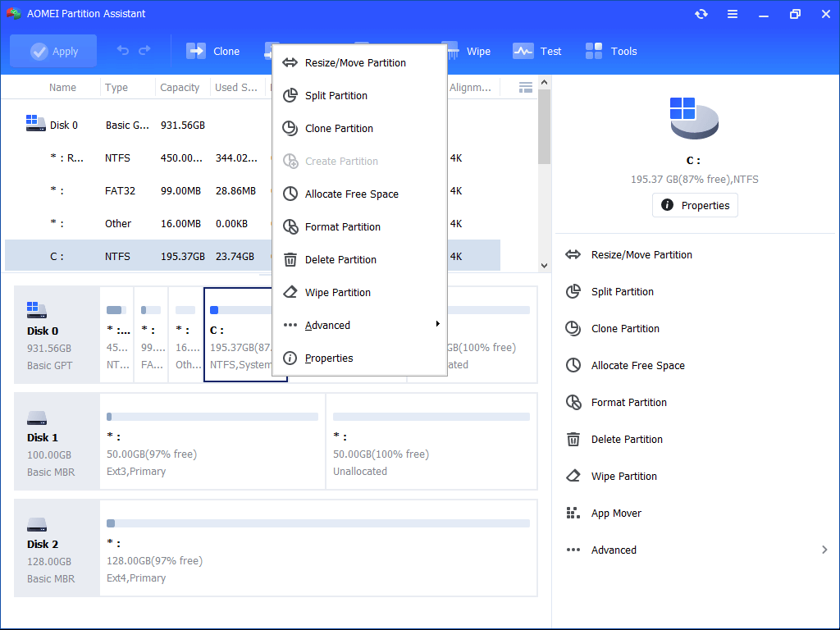Click the Wipe Partition icon in the right panel
This screenshot has width=840, height=630.
pos(573,476)
